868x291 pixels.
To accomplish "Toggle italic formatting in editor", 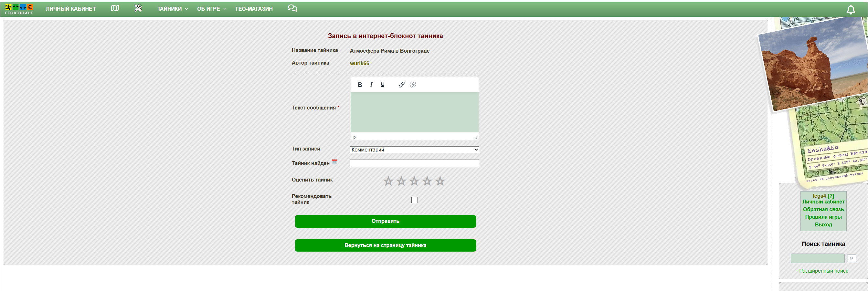I will (x=371, y=85).
